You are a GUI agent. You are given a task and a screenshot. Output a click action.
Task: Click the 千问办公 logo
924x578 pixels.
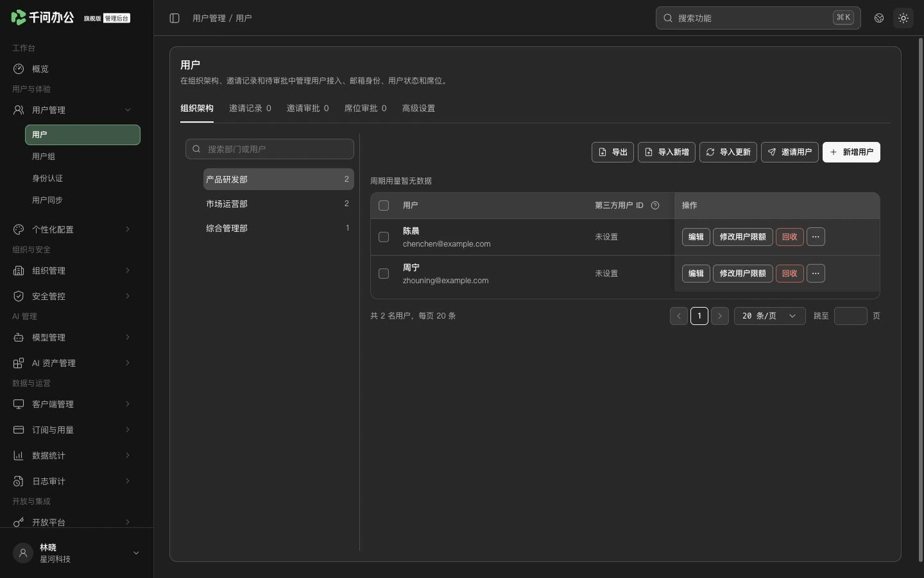point(42,17)
